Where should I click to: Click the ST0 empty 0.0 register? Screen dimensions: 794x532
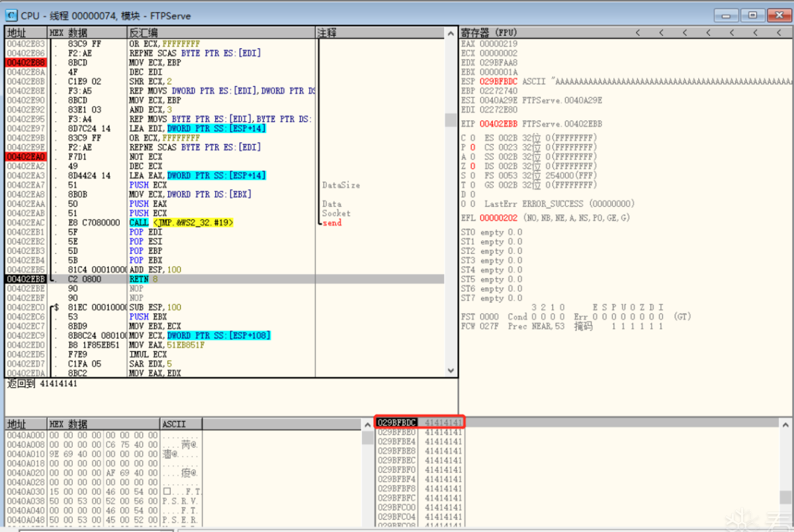click(x=492, y=232)
